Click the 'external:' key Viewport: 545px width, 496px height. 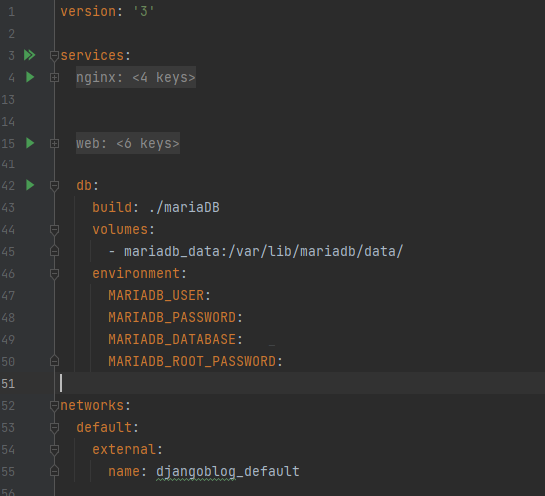[x=127, y=449]
